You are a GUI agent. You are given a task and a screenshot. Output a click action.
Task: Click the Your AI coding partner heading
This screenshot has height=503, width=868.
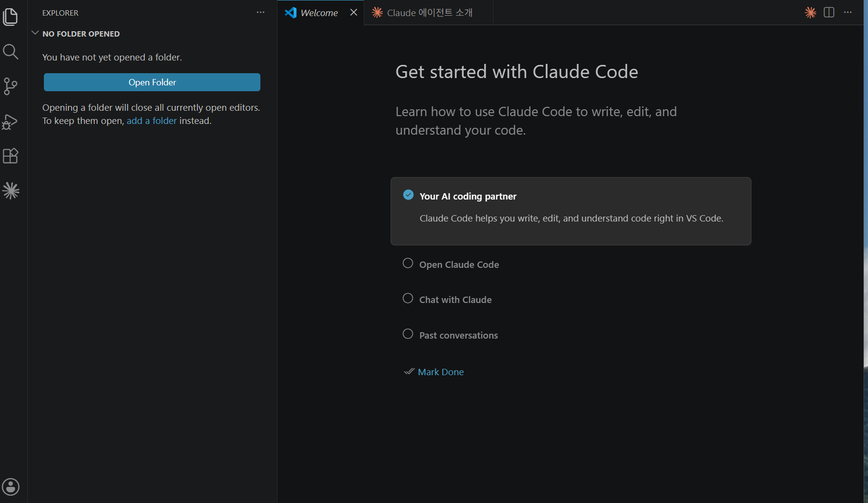(468, 197)
